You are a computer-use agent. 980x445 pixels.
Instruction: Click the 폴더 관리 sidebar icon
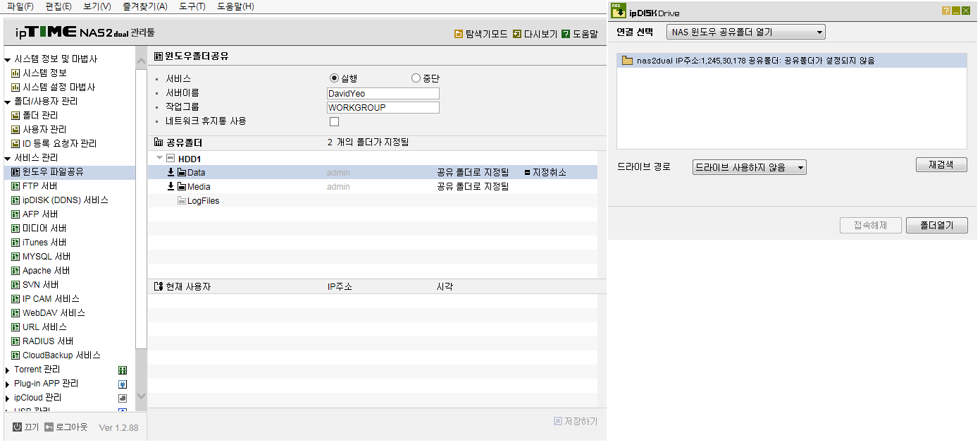point(15,116)
